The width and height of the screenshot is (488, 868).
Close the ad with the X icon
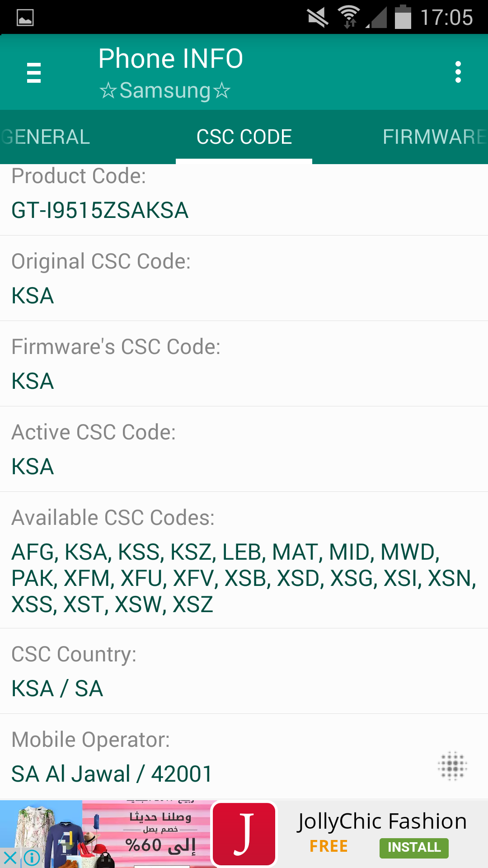pos(10,858)
